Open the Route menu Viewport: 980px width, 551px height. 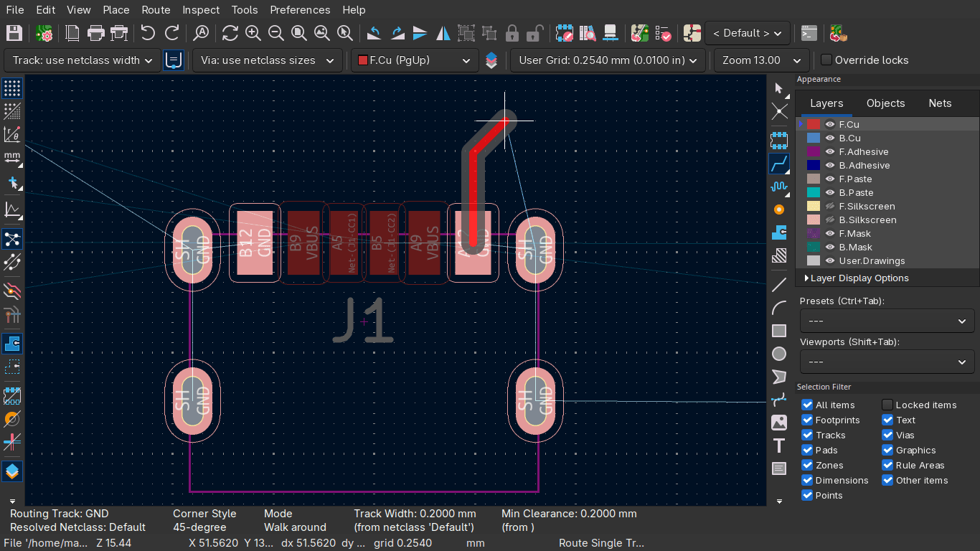point(156,10)
